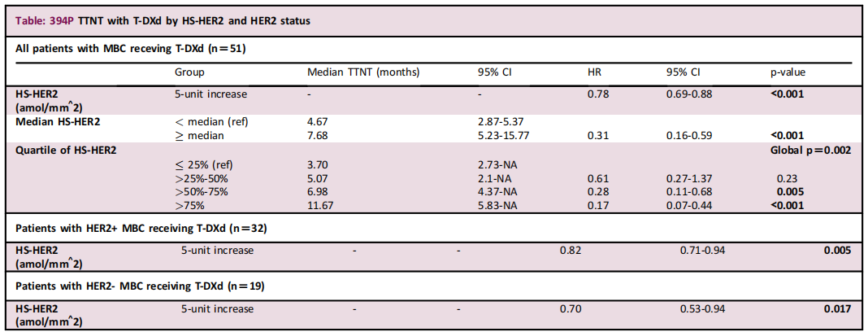Viewport: 868px width, 332px height.
Task: Select the confidence interval 5.23-15.77
Action: tap(504, 135)
